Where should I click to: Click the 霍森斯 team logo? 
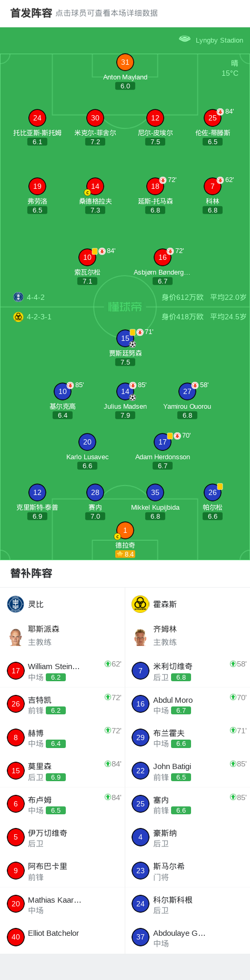click(141, 604)
